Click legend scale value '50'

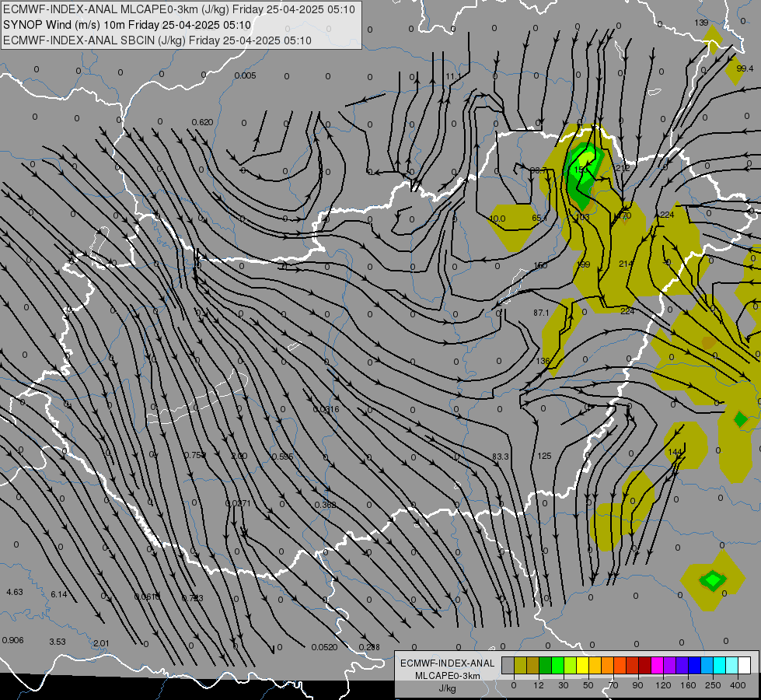tap(588, 685)
